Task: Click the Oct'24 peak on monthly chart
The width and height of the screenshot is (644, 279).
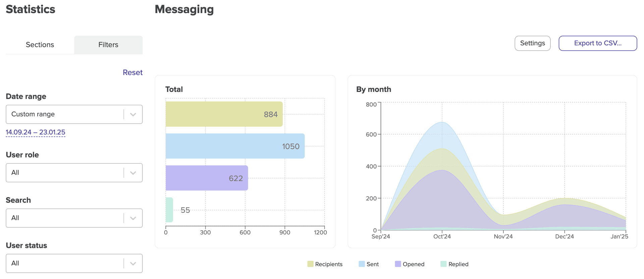Action: click(442, 122)
